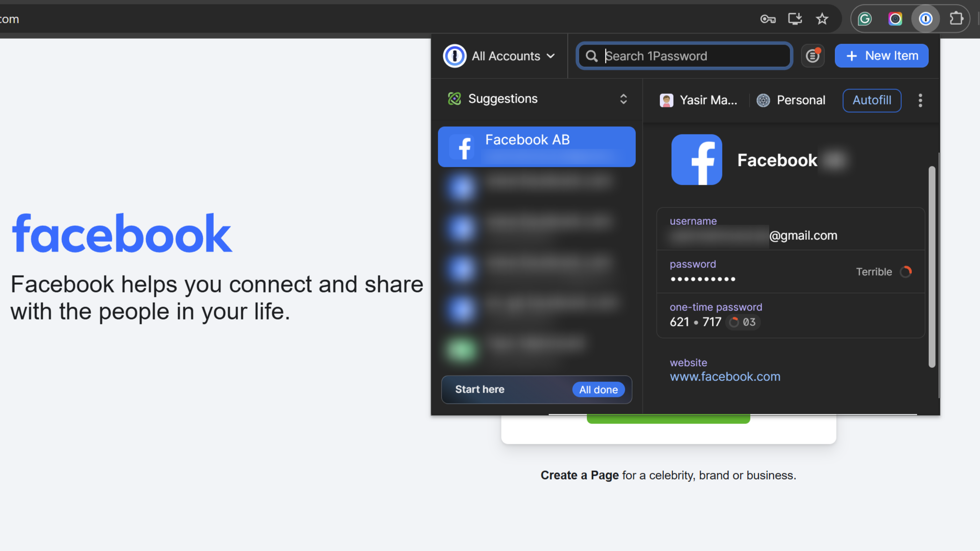Click the Chrome color theme icon
Image resolution: width=980 pixels, height=551 pixels.
[x=896, y=19]
